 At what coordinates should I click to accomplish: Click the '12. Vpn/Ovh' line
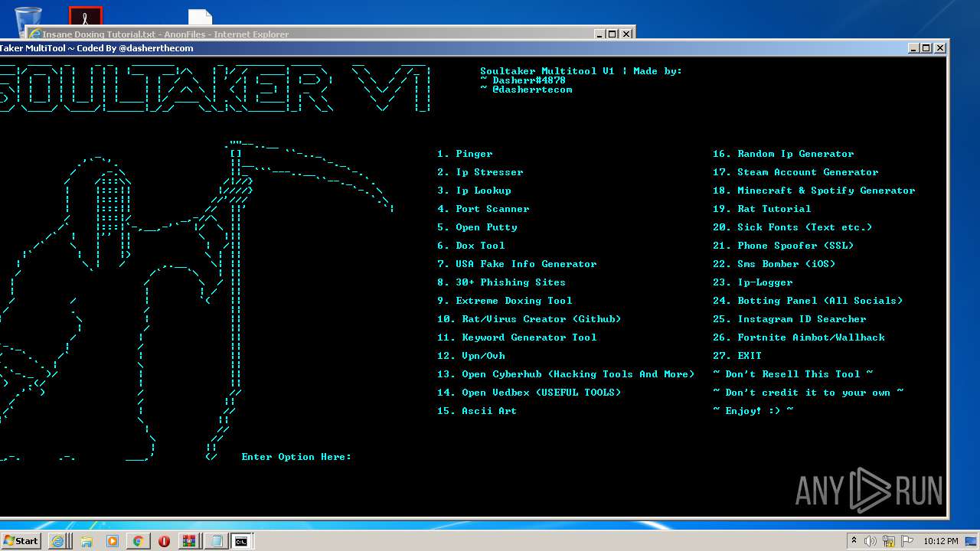471,356
